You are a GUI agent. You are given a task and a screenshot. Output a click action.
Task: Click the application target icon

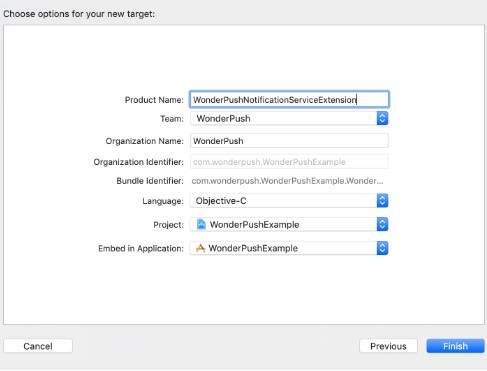200,248
